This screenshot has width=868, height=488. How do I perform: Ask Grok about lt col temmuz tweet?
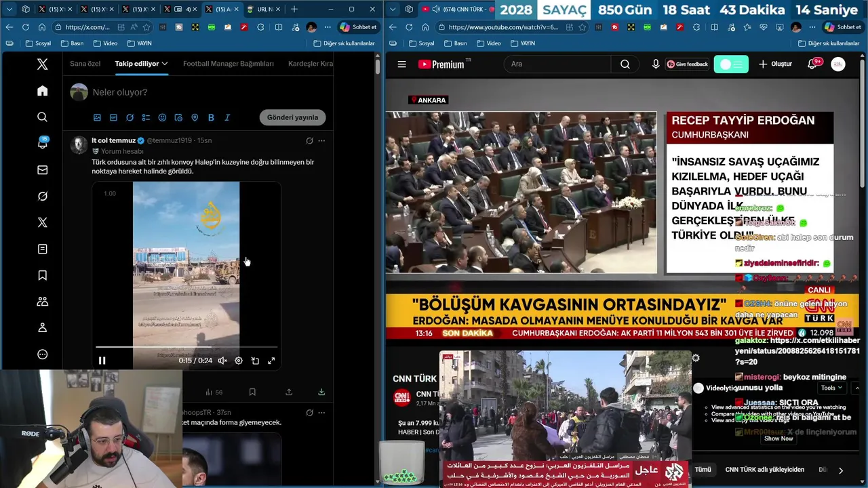[x=309, y=140]
